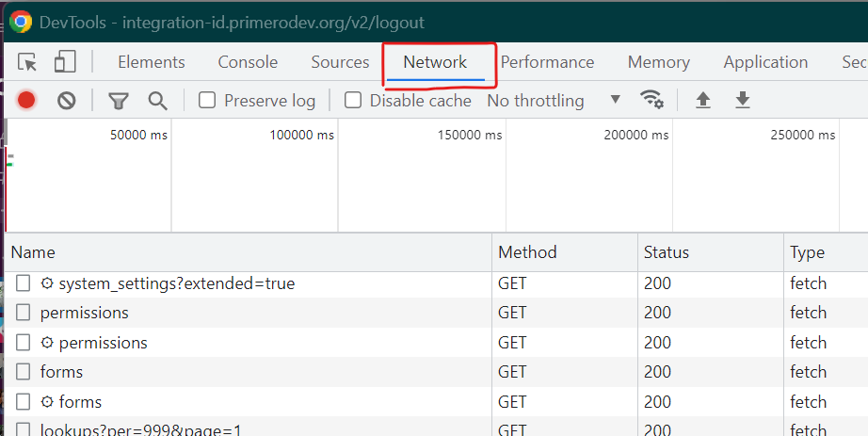868x436 pixels.
Task: Sort requests by the Method column header
Action: pos(565,252)
